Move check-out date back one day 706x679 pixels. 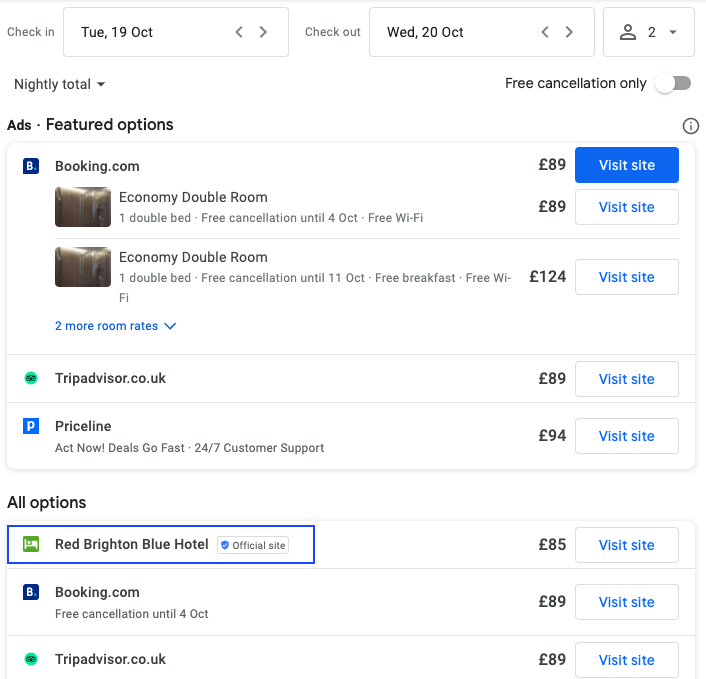[545, 32]
